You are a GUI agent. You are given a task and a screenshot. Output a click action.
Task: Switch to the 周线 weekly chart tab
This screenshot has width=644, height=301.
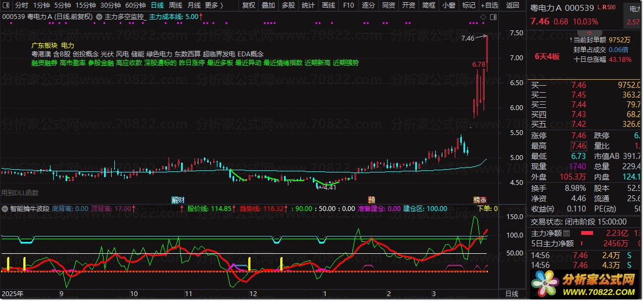point(175,5)
